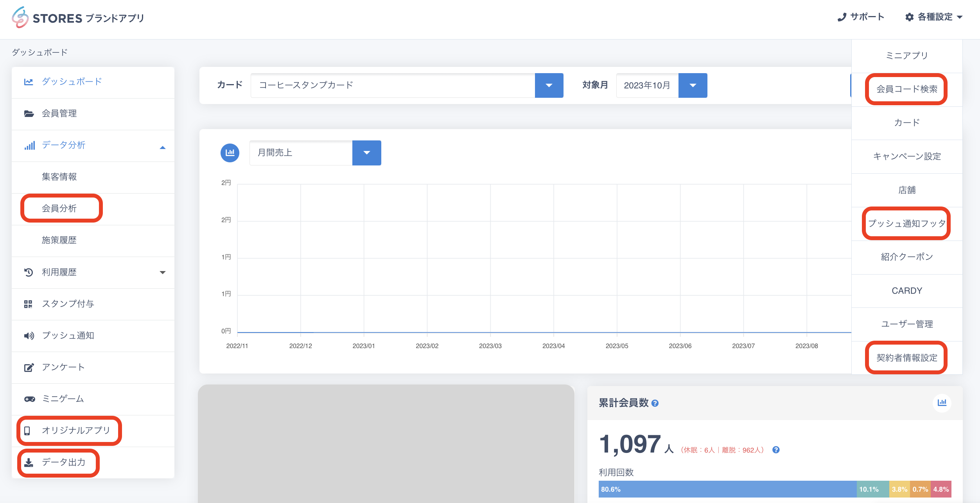Open the 対象月 month dropdown

coord(693,85)
